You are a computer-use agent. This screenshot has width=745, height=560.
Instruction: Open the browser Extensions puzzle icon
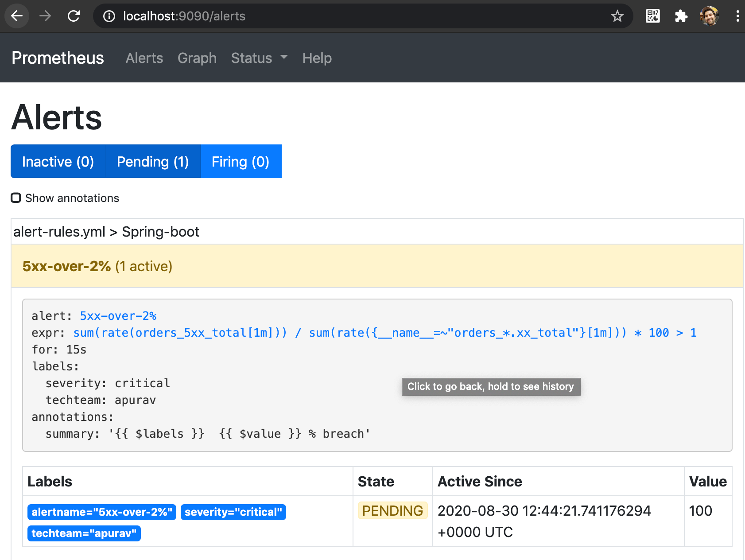(x=681, y=16)
